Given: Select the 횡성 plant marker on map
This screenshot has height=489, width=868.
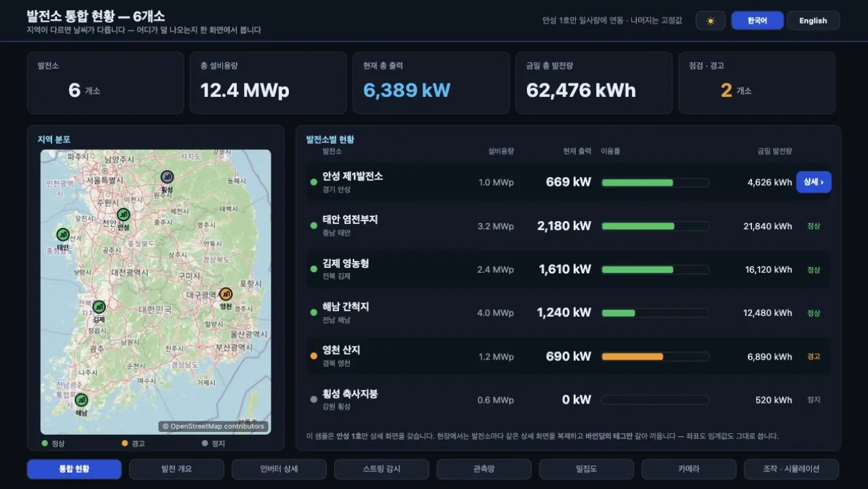Looking at the screenshot, I should click(167, 177).
